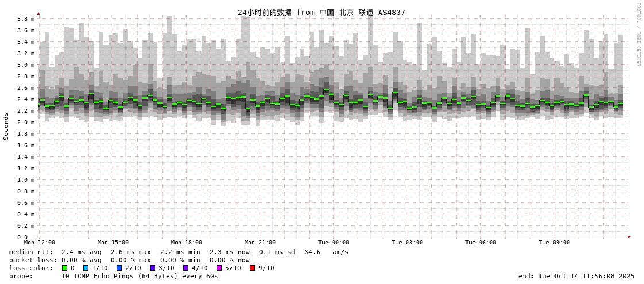Viewport: 644px width, 284px height.
Task: Click the '2.3 ms now' value
Action: pos(230,252)
